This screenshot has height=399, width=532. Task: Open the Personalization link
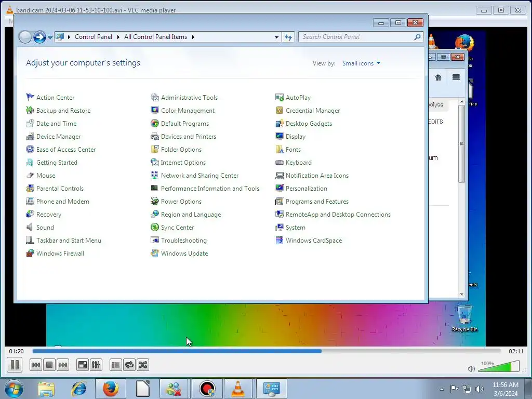307,188
